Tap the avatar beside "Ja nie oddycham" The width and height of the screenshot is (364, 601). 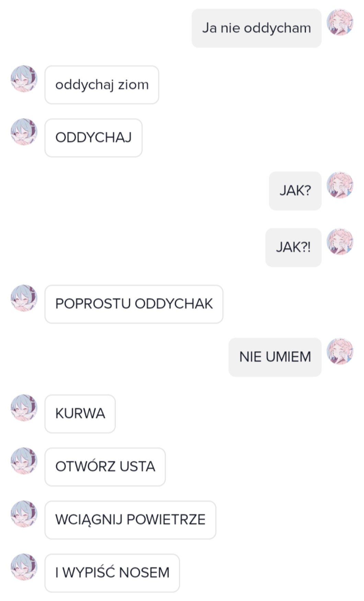340,22
